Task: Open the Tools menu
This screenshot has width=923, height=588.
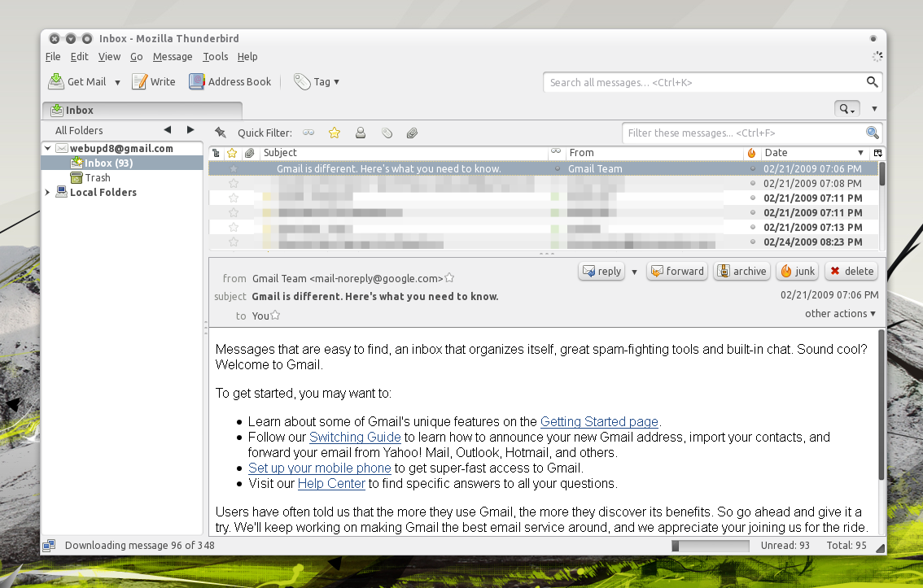Action: point(215,57)
